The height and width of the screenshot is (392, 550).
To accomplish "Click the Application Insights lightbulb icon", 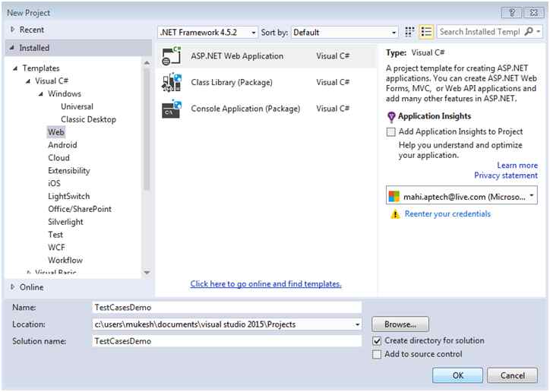I will [391, 116].
